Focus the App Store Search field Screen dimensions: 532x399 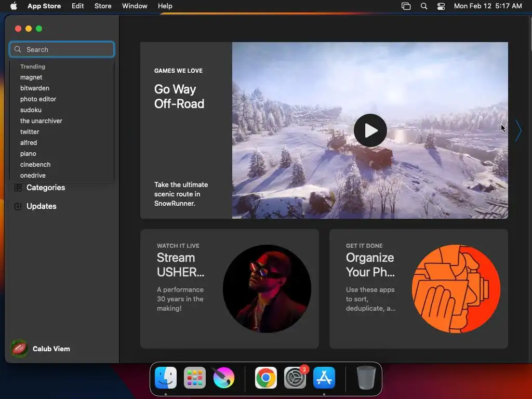pyautogui.click(x=62, y=49)
